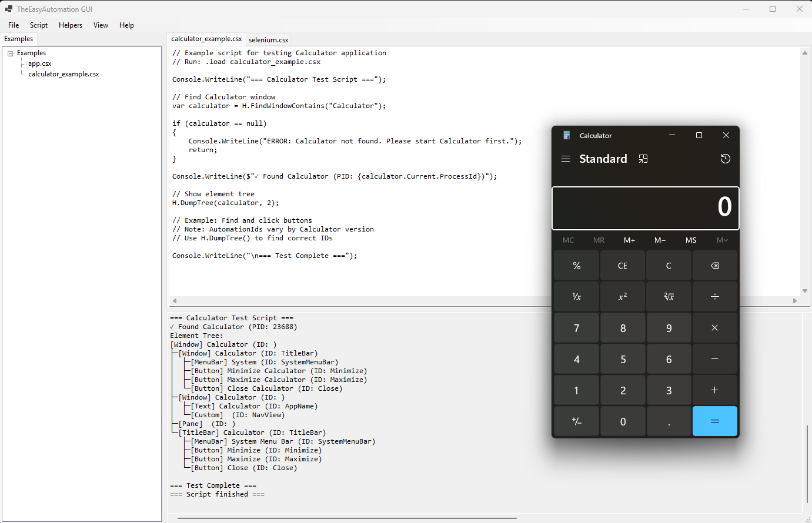
Task: Click the plus/minus sign toggle key
Action: (577, 421)
